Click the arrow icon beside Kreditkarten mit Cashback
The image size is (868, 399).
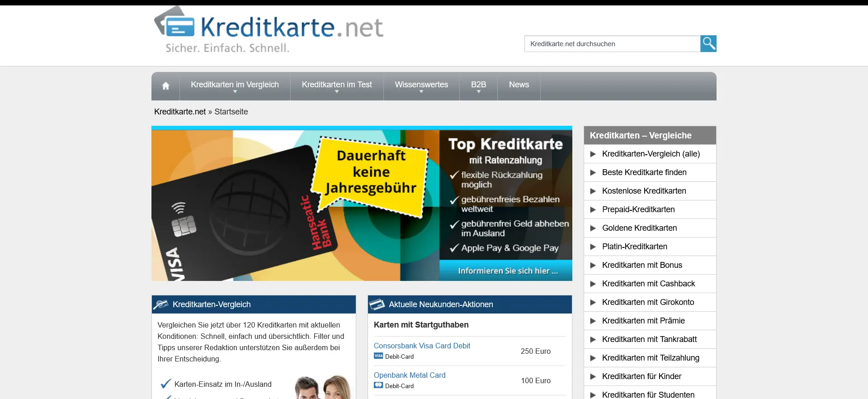pos(593,284)
